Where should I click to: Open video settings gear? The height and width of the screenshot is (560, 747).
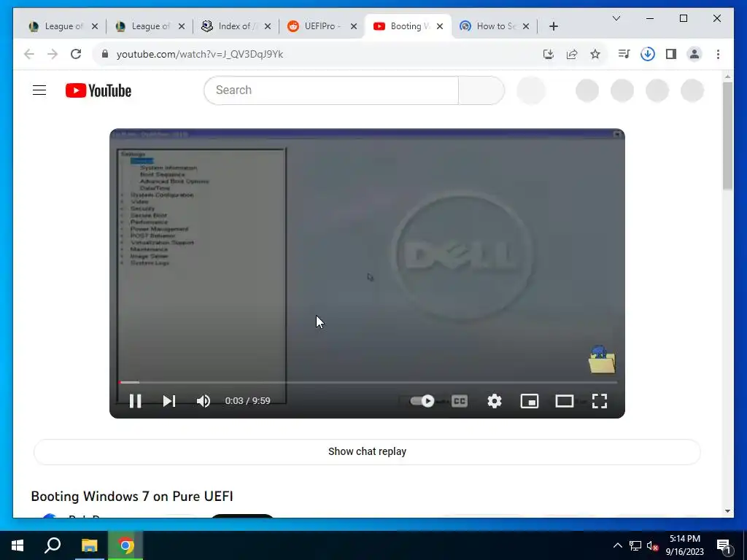click(x=495, y=401)
